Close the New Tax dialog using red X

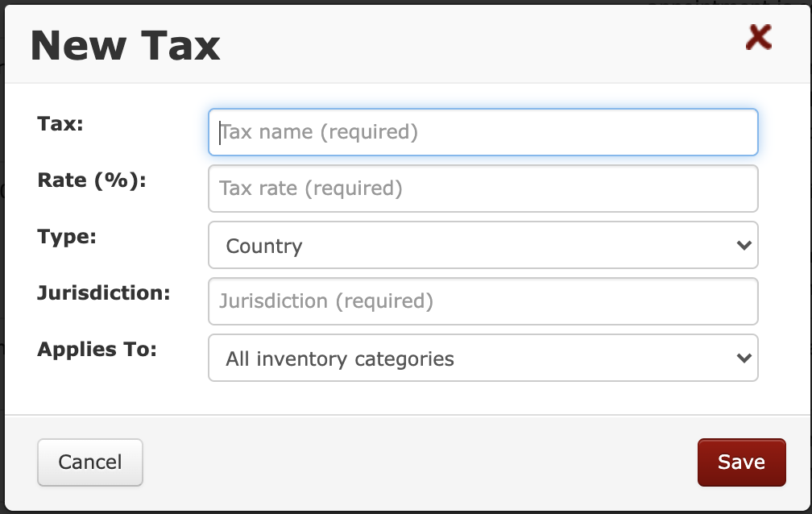[759, 37]
